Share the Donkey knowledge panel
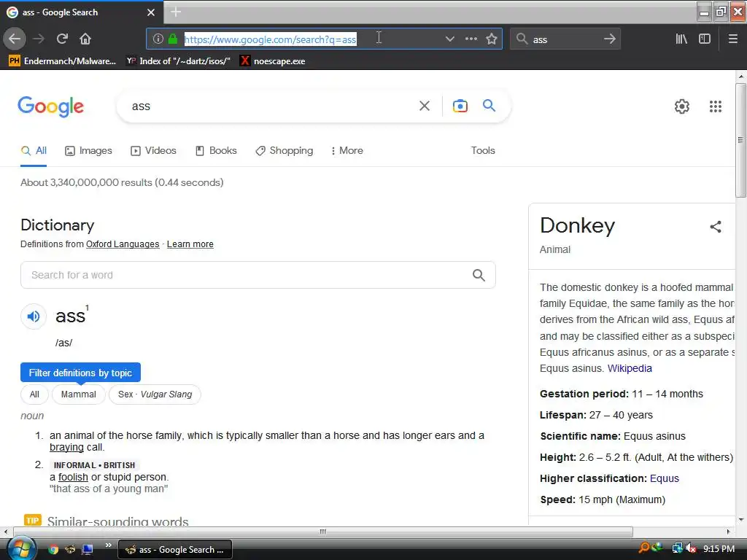The image size is (747, 560). coord(716,227)
